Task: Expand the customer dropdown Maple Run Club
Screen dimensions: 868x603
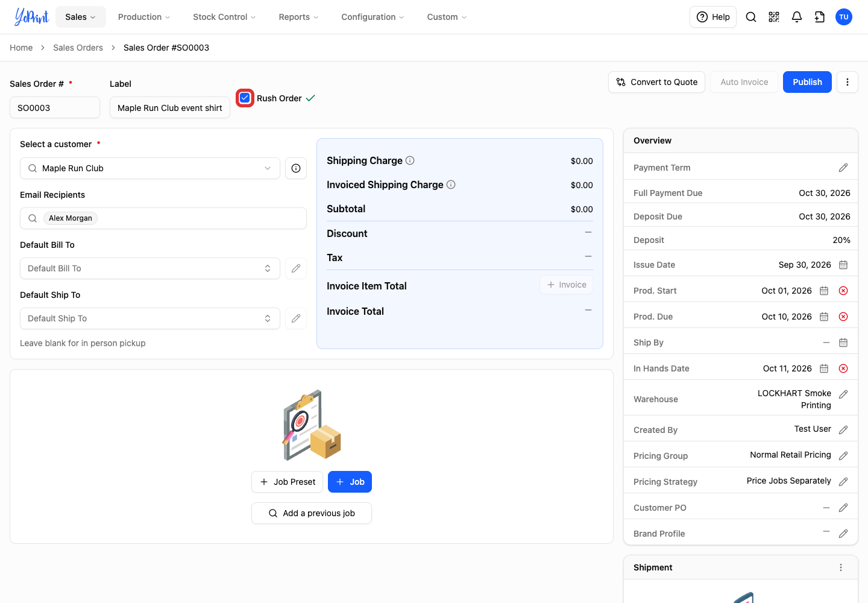Action: tap(150, 168)
